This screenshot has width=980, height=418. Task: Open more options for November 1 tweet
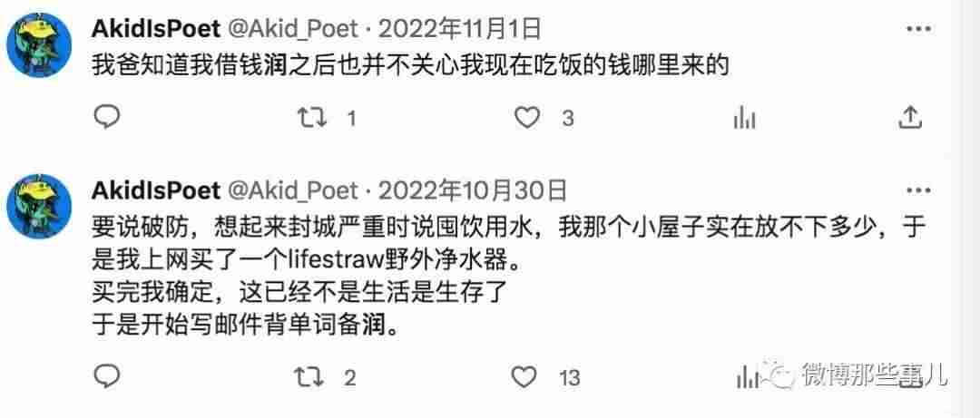(x=916, y=29)
